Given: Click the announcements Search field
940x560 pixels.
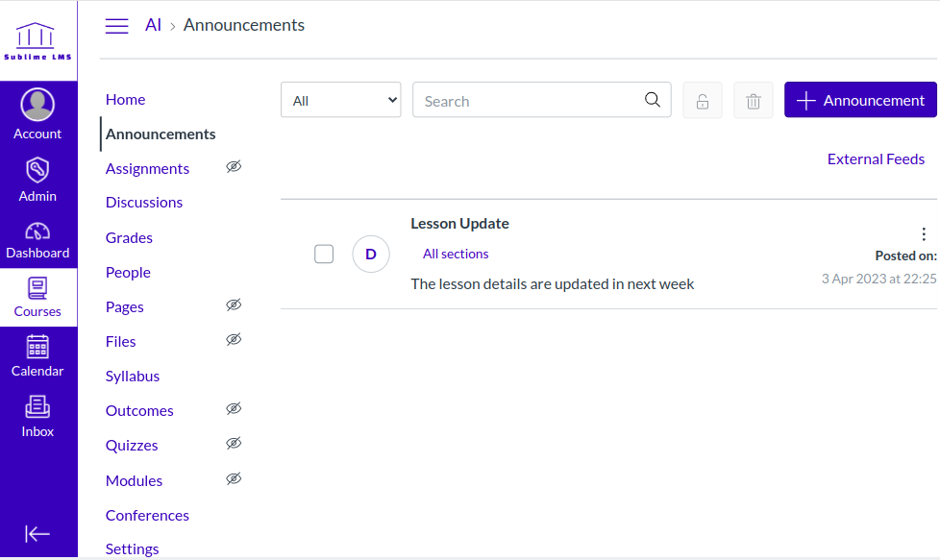Looking at the screenshot, I should tap(532, 100).
